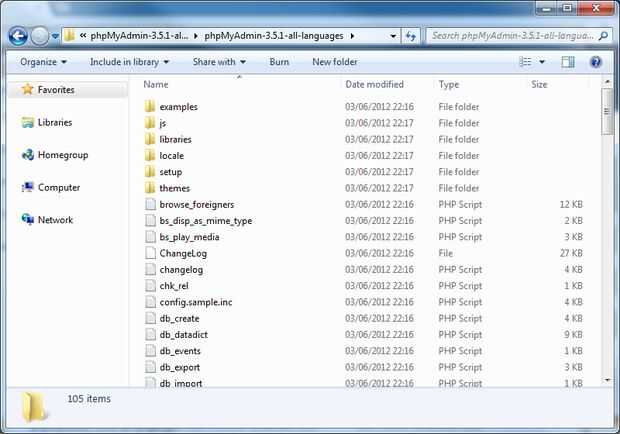Select Network in the navigation pane
This screenshot has width=620, height=434.
click(55, 220)
